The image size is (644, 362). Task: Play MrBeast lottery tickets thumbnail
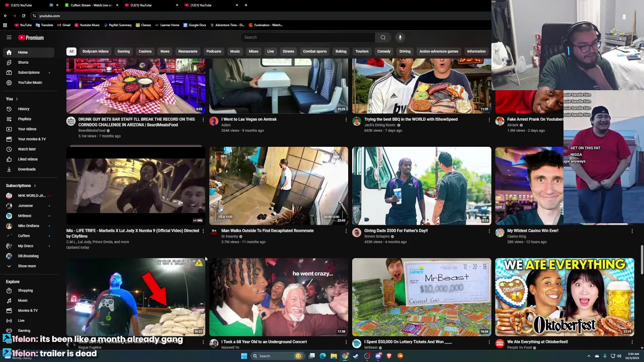[x=422, y=297]
